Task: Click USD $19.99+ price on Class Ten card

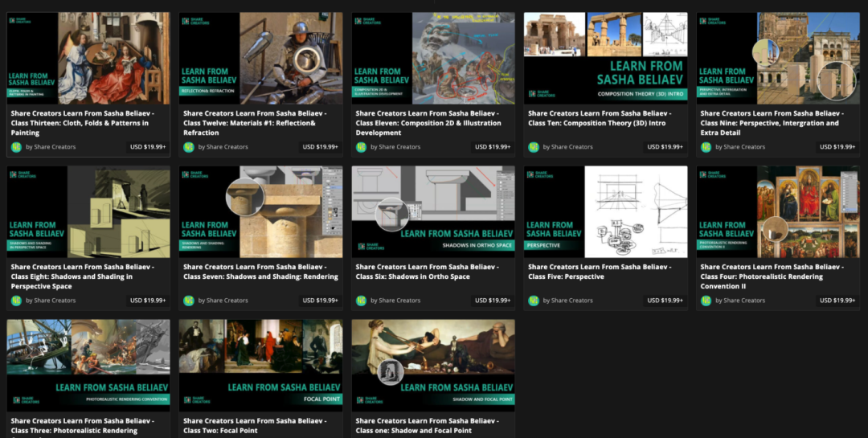Action: point(665,147)
